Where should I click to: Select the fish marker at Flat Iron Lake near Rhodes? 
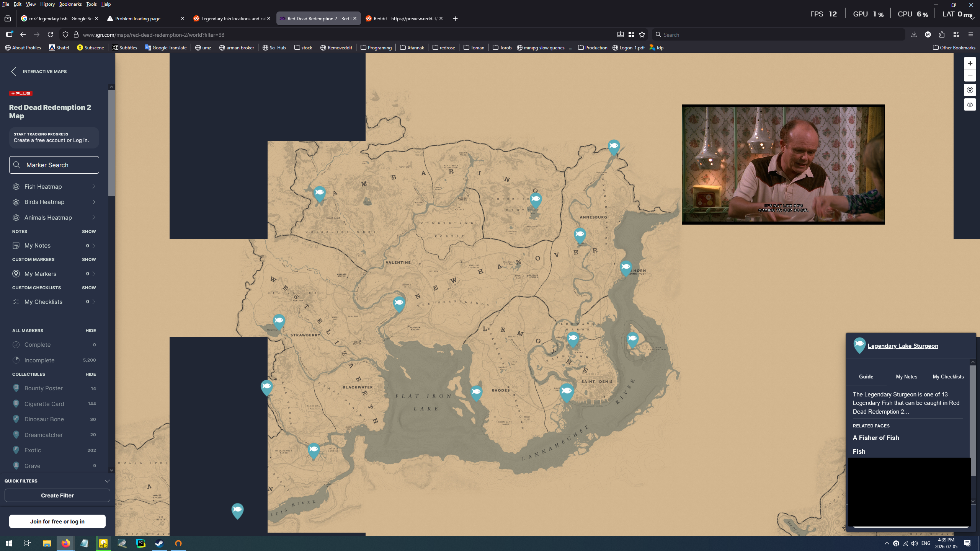pyautogui.click(x=476, y=393)
